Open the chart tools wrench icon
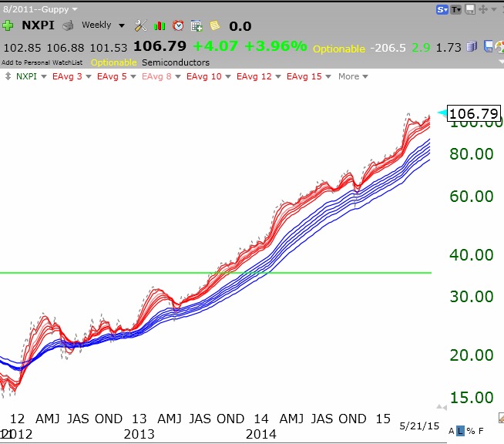 [140, 25]
